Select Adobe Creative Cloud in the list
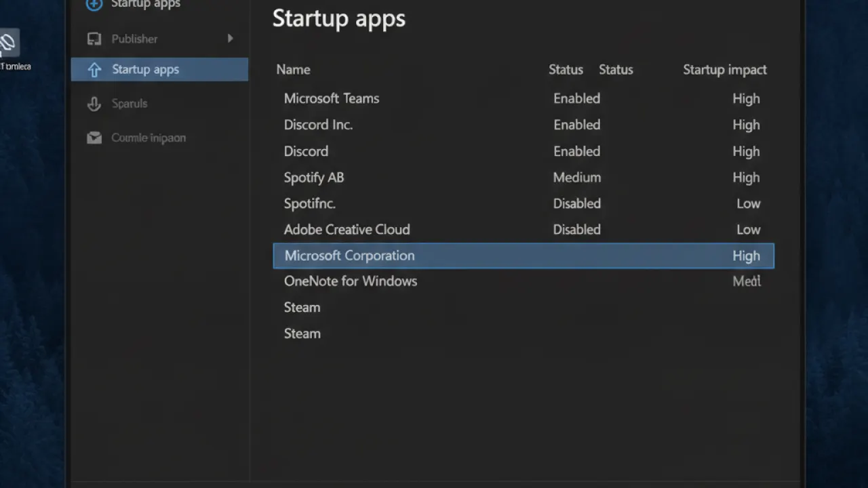The image size is (868, 488). (x=347, y=229)
